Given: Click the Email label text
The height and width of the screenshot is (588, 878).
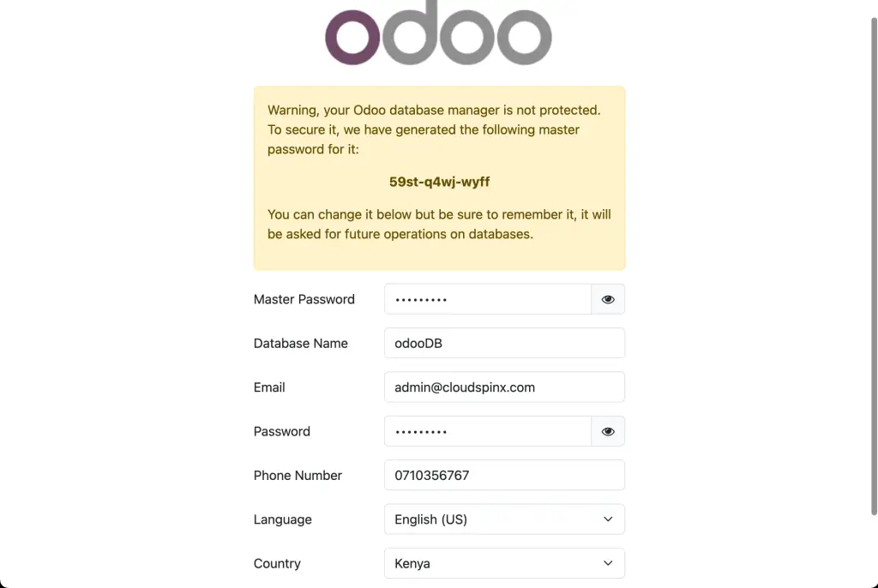Looking at the screenshot, I should [269, 387].
